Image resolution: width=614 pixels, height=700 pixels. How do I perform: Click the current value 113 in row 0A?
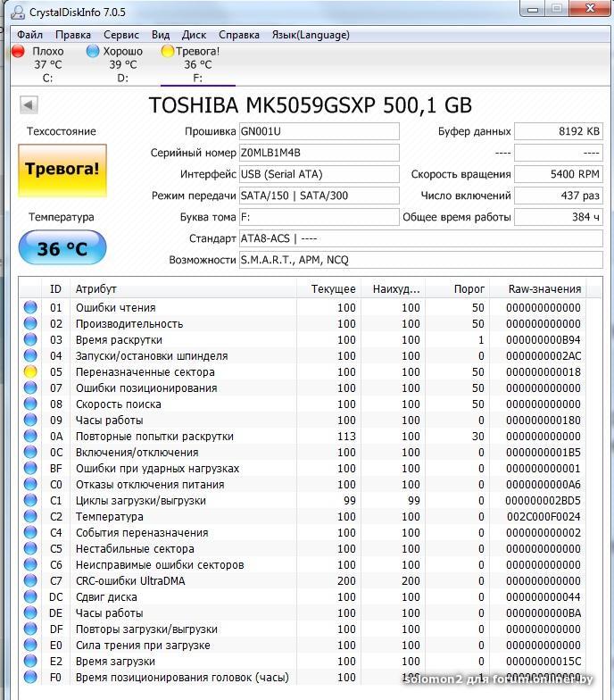[346, 436]
